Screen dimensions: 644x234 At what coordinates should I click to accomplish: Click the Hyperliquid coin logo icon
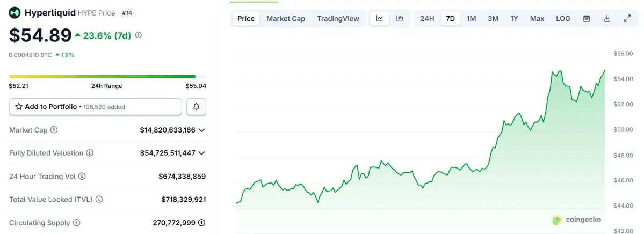15,13
